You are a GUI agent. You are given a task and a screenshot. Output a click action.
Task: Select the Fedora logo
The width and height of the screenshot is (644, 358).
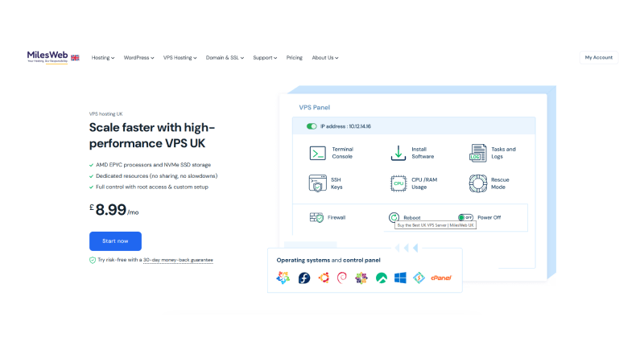click(304, 278)
